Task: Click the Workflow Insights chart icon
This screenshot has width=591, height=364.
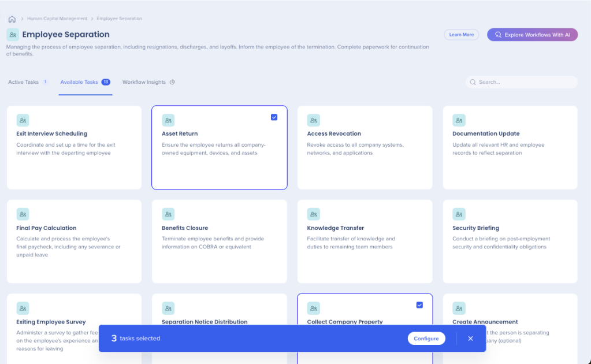Action: coord(172,82)
